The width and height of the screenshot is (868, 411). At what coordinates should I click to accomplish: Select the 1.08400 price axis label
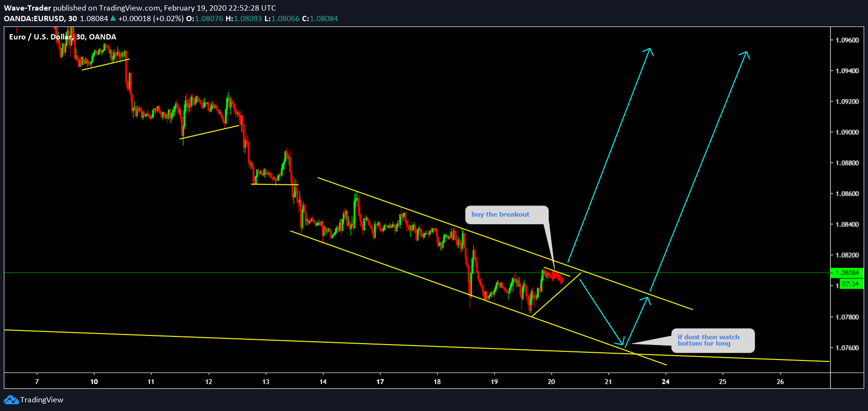847,225
